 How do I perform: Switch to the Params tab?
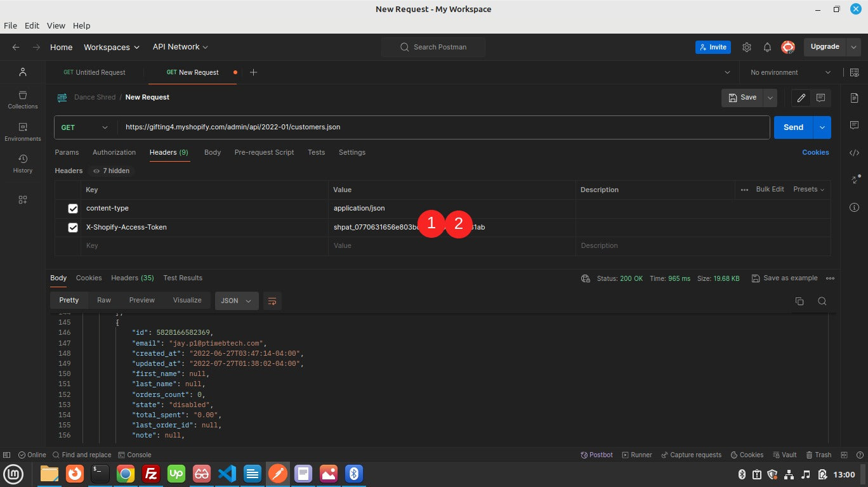point(67,152)
